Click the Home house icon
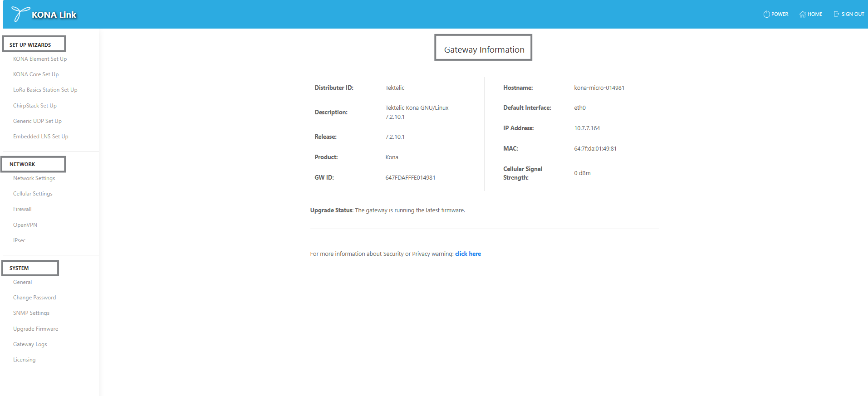868x396 pixels. pyautogui.click(x=803, y=14)
